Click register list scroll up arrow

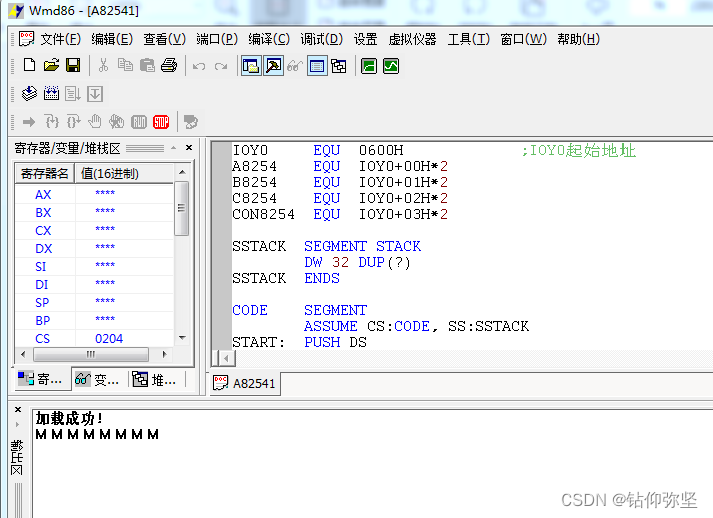click(x=182, y=172)
